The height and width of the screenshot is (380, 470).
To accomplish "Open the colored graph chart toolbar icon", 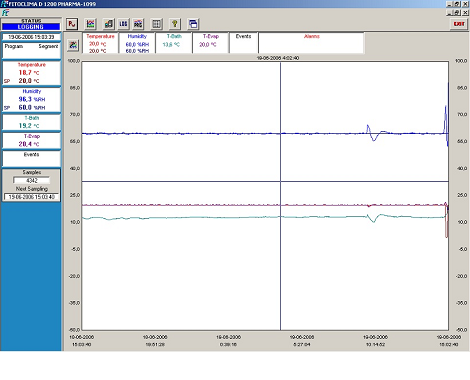I will (90, 24).
